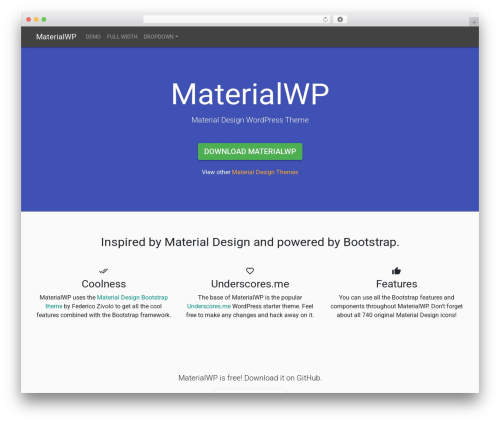Open the Material Design Bootstrap theme link
Screen dimensions: 500x423
tap(132, 297)
